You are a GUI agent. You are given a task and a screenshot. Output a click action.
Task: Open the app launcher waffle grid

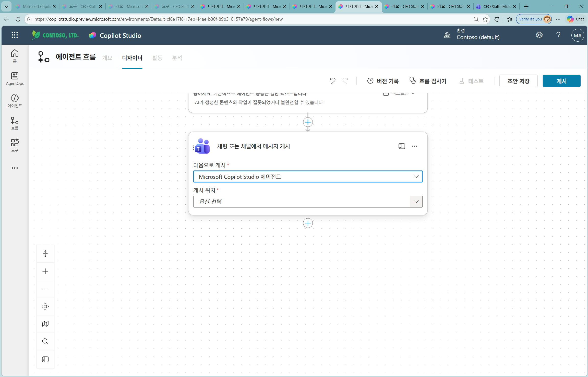[15, 35]
